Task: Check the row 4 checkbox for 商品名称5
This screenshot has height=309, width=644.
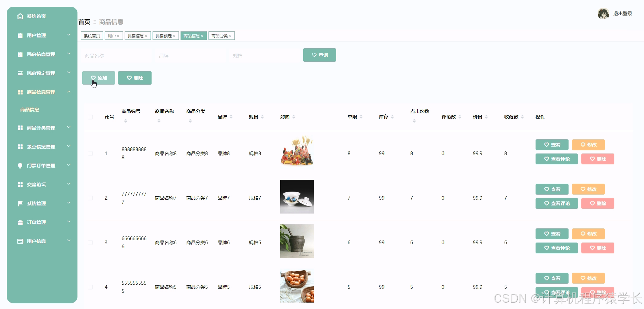Action: (90, 287)
